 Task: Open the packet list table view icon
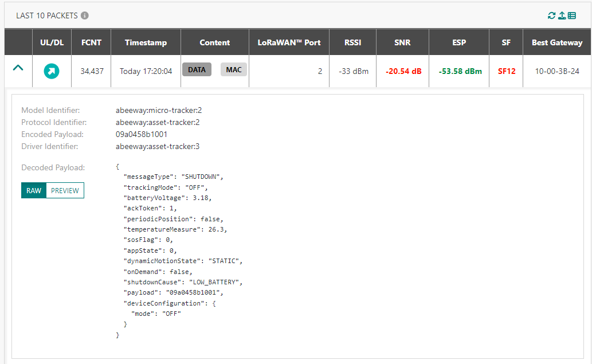(571, 15)
